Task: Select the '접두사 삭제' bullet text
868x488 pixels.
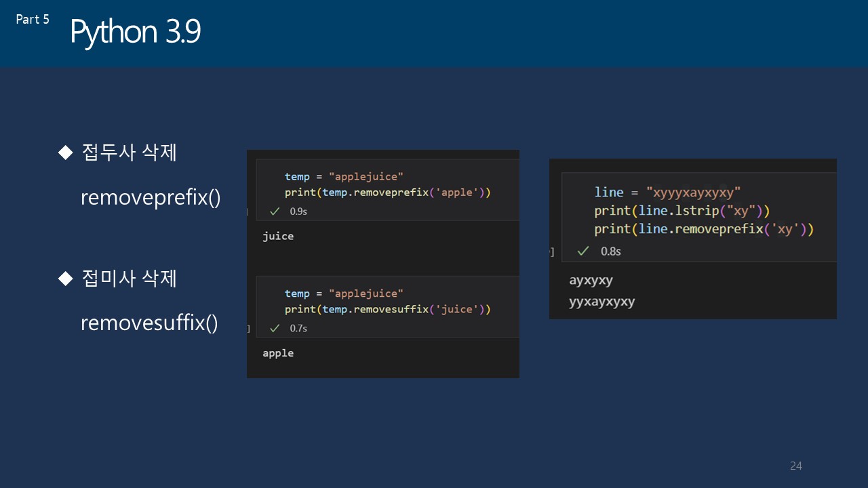Action: 129,152
